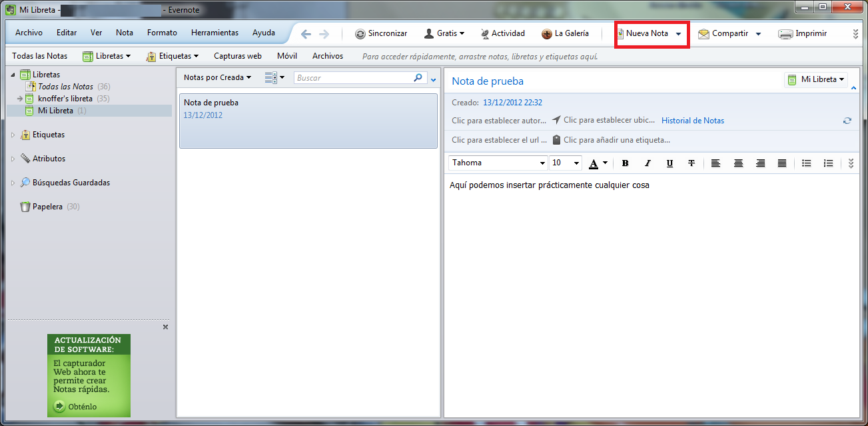Open Papelera trash in sidebar
The image size is (868, 426).
(47, 207)
